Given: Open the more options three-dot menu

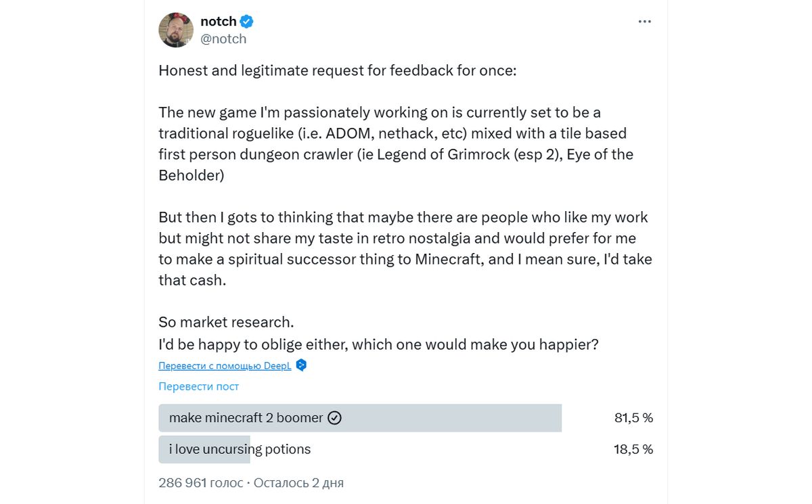Looking at the screenshot, I should point(644,22).
